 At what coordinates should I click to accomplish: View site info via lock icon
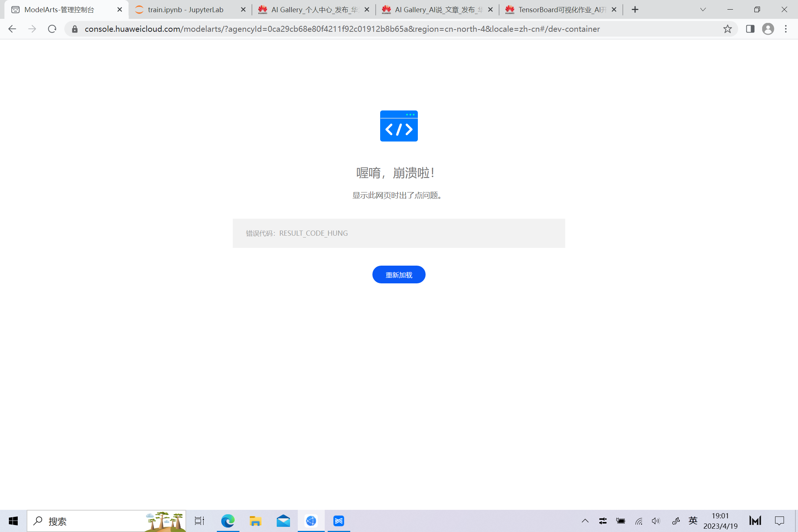pyautogui.click(x=75, y=29)
